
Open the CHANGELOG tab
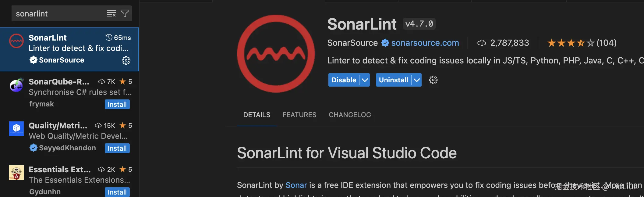[x=350, y=115]
